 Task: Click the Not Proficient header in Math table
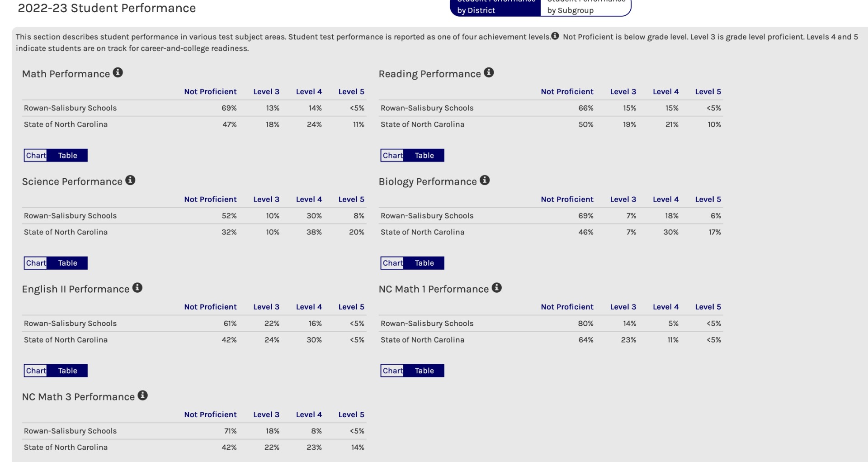pyautogui.click(x=210, y=91)
